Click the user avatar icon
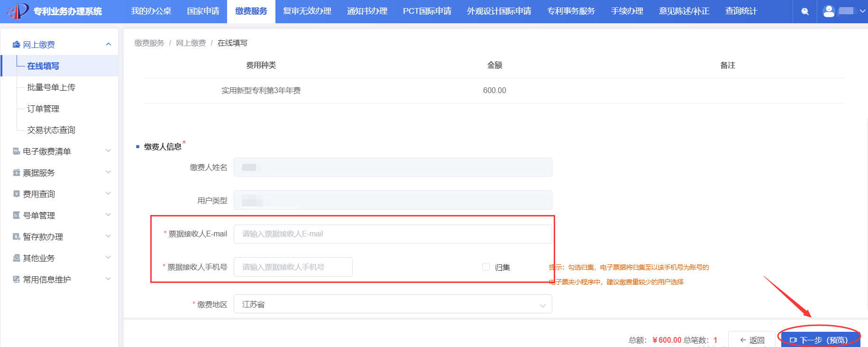The image size is (868, 347). click(829, 11)
